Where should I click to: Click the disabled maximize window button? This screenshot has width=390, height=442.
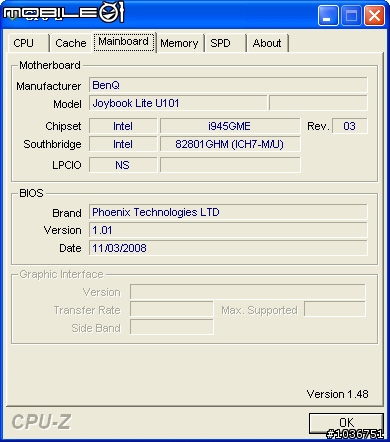coord(351,16)
